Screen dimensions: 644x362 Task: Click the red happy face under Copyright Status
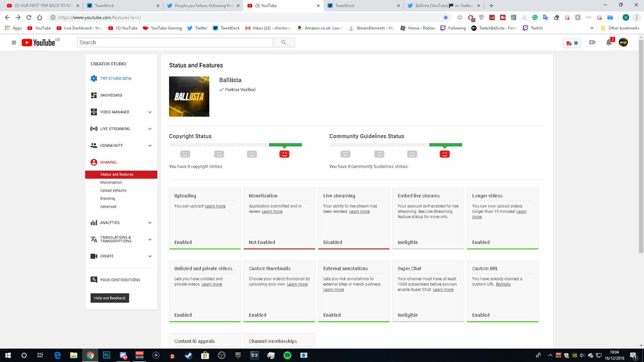click(284, 154)
